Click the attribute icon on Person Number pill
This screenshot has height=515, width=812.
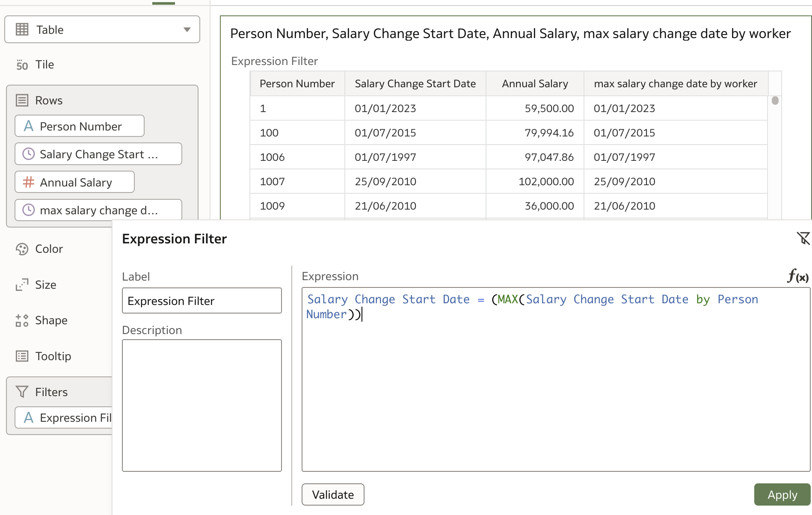28,126
